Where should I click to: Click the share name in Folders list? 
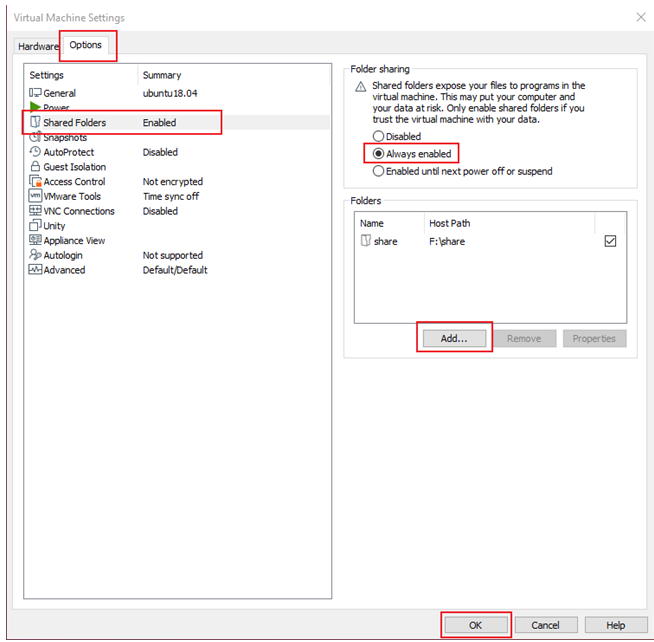point(385,241)
